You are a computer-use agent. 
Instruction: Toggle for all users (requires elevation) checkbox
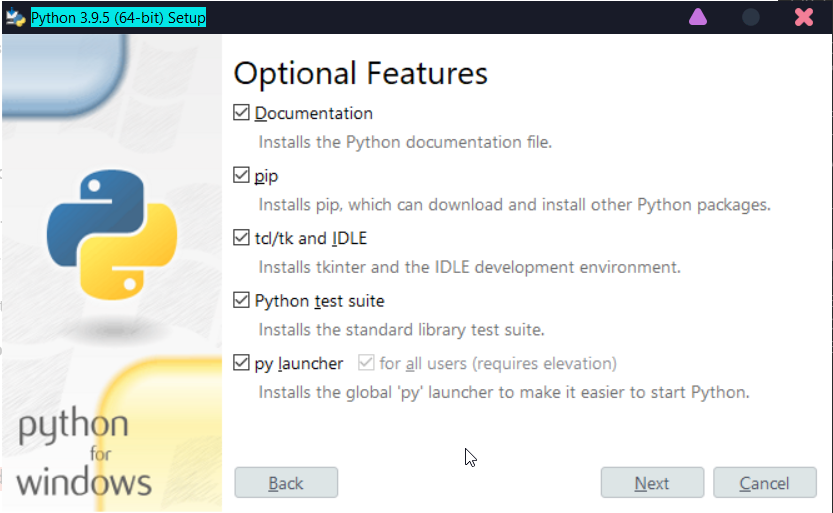366,363
